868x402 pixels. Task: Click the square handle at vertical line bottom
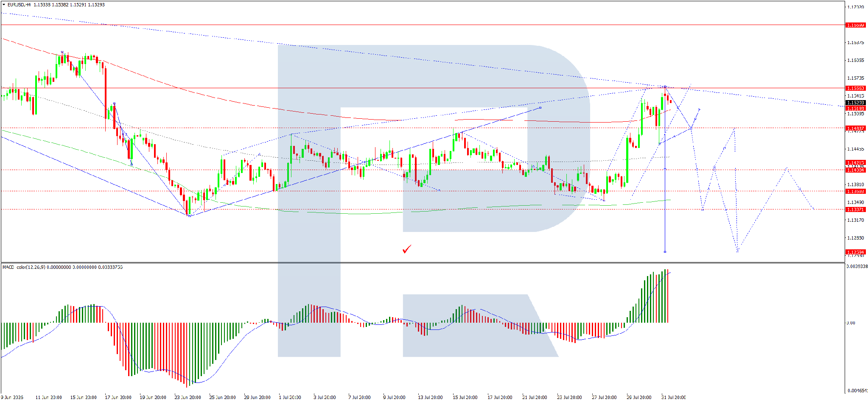click(665, 252)
